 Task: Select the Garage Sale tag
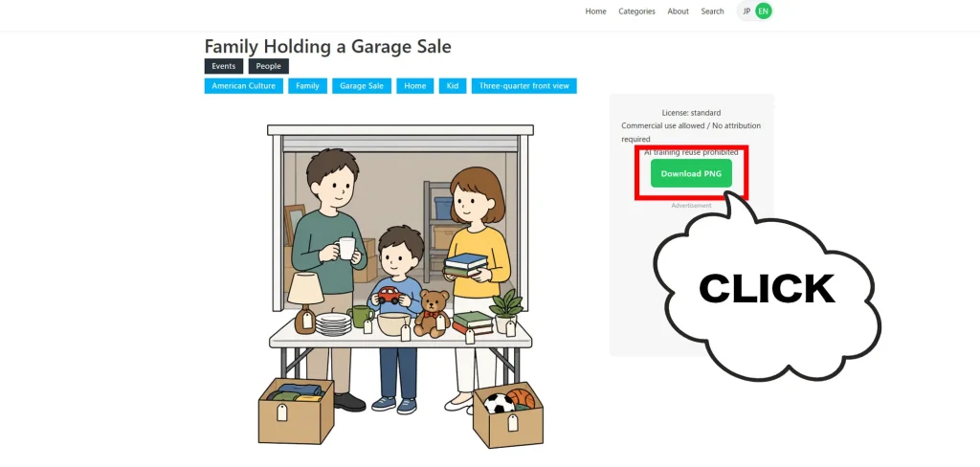pos(362,86)
